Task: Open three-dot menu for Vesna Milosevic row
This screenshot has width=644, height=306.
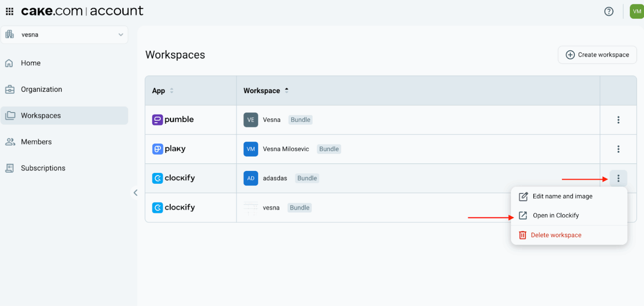Action: coord(618,149)
